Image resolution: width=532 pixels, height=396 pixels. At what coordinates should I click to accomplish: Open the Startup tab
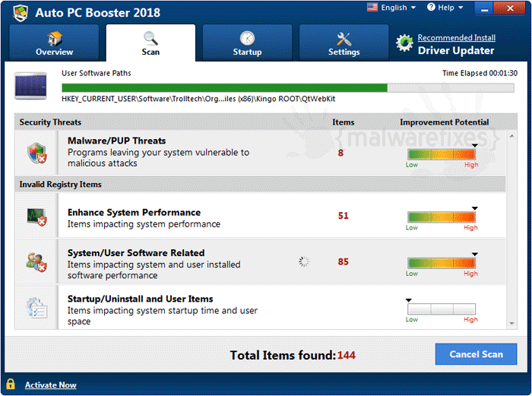coord(247,43)
